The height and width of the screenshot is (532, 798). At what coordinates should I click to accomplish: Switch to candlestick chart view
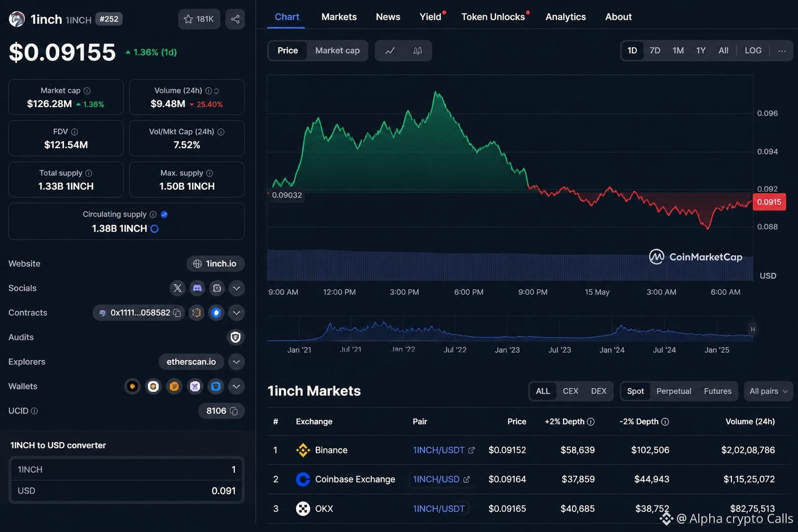(x=417, y=51)
